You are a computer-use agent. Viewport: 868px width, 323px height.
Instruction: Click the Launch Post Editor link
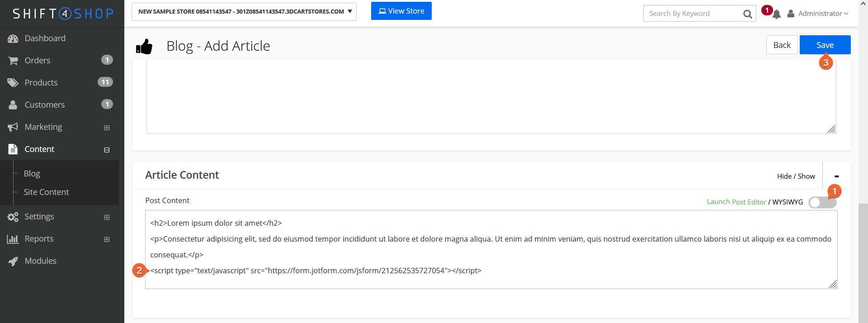tap(736, 202)
